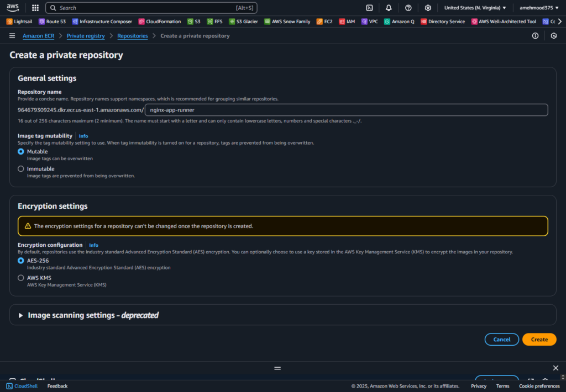The height and width of the screenshot is (392, 566).
Task: Open Info link for Image tag mutability
Action: click(x=83, y=136)
